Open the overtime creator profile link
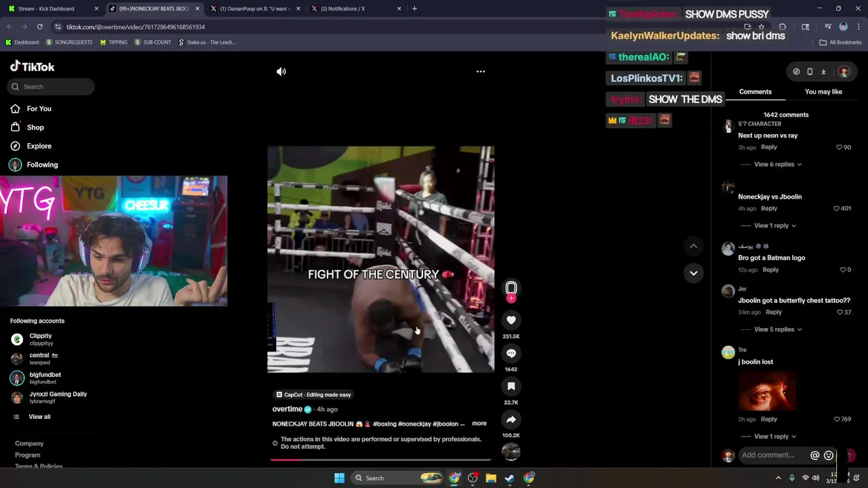 tap(288, 409)
